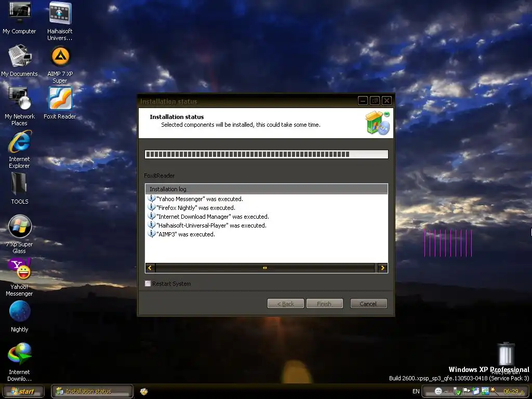532x399 pixels.
Task: Click info icon beside AIMP3 log entry
Action: click(151, 233)
